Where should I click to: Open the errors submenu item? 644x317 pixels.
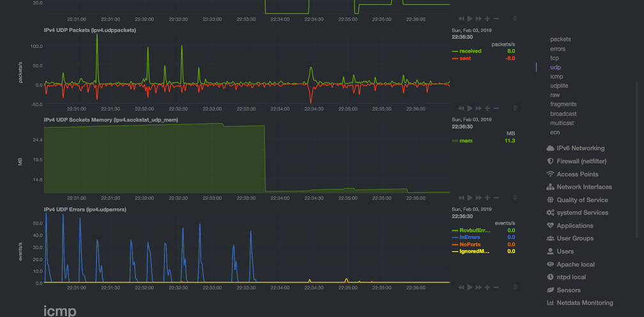pos(558,49)
